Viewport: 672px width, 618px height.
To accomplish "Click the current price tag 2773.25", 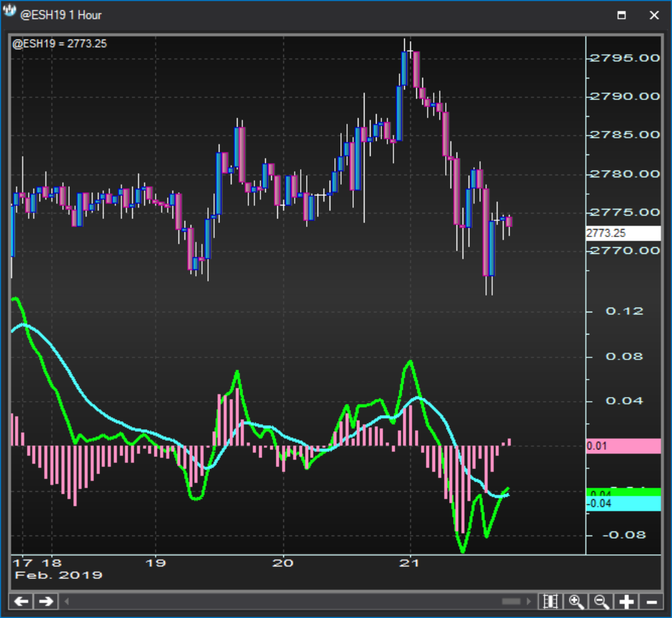I will pos(623,233).
